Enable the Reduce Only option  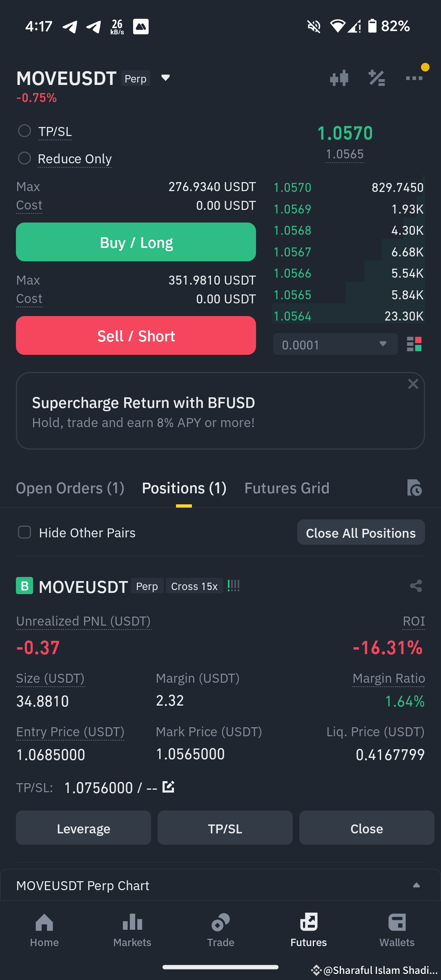tap(24, 158)
